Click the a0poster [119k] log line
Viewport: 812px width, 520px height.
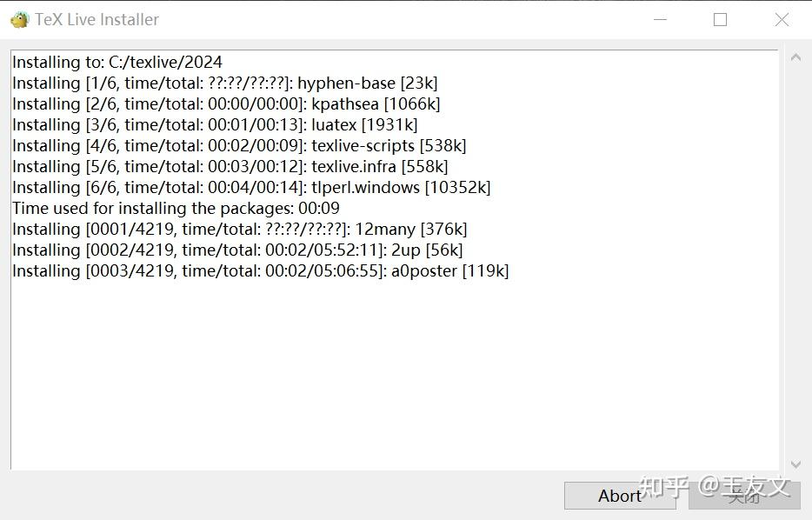point(260,271)
